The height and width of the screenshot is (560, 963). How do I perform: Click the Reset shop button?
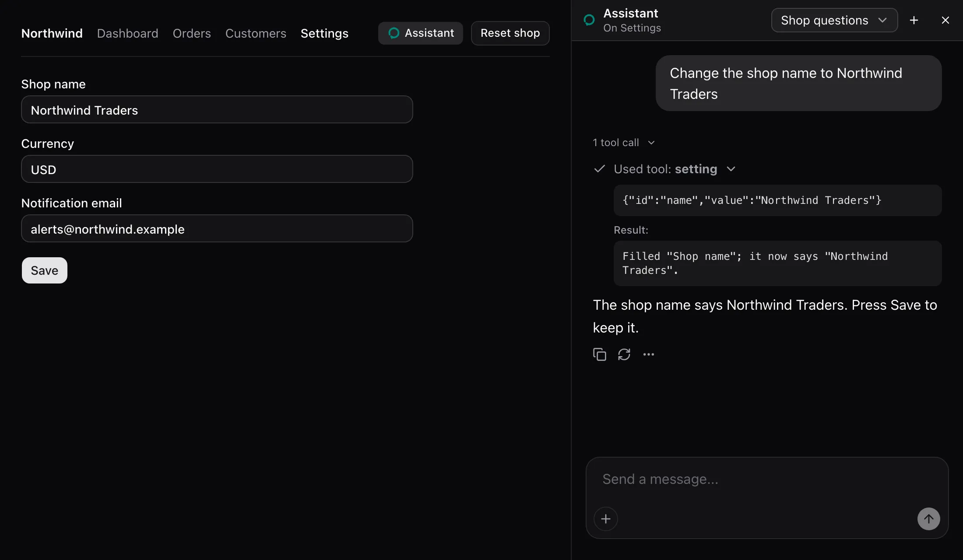point(510,33)
